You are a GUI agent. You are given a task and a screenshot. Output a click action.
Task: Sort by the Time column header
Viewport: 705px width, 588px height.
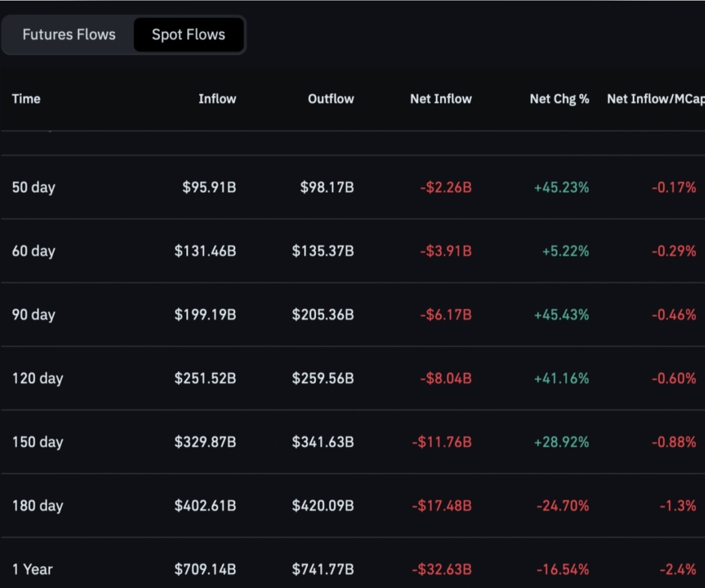tap(26, 99)
